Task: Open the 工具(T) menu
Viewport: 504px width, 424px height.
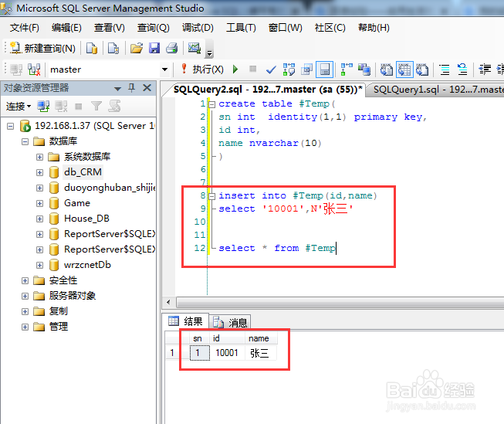Action: click(241, 28)
